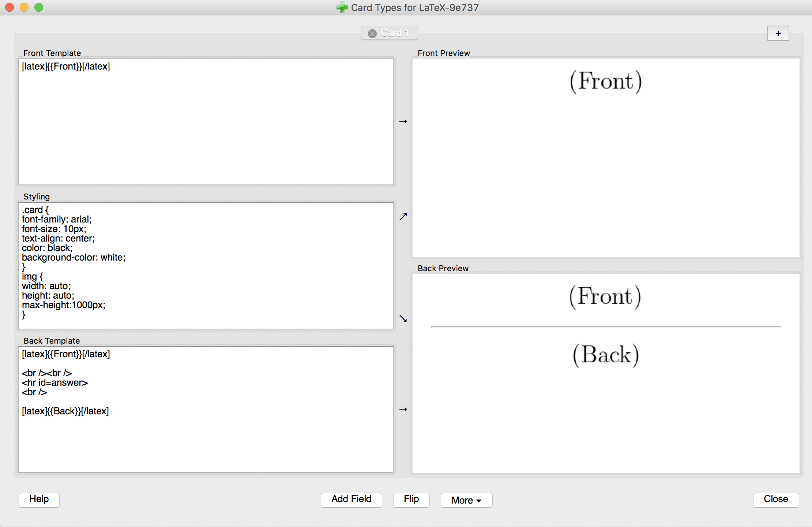Click the Flip button
Image resolution: width=812 pixels, height=527 pixels.
point(412,498)
